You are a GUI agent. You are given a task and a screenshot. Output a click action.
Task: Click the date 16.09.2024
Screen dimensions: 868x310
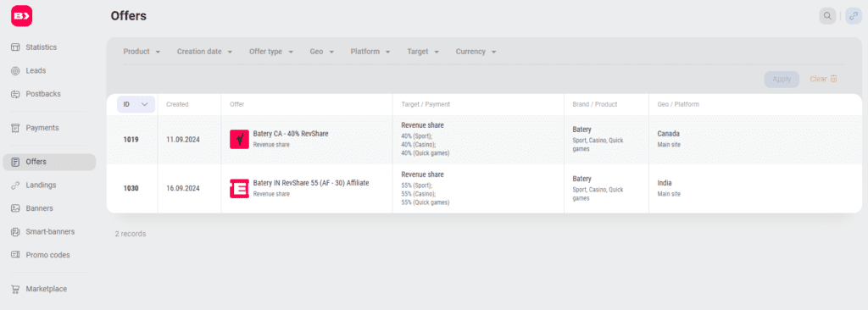pos(183,188)
